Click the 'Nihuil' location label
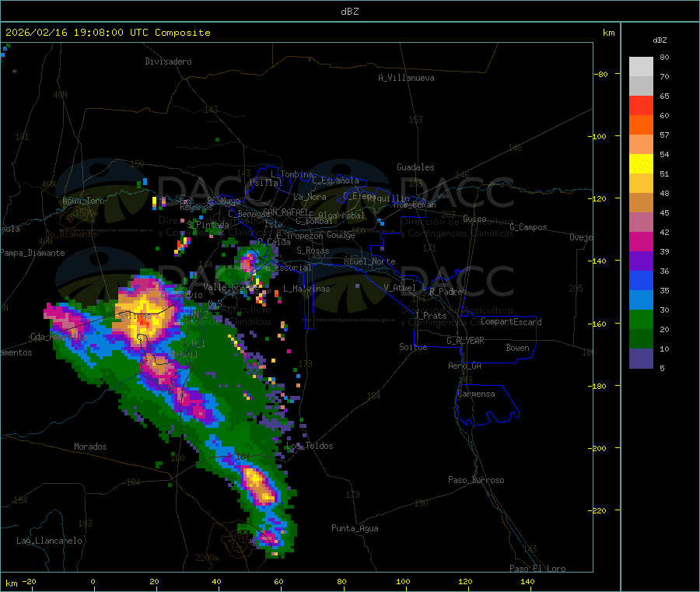Screen dimensions: 700x592 (x=184, y=355)
